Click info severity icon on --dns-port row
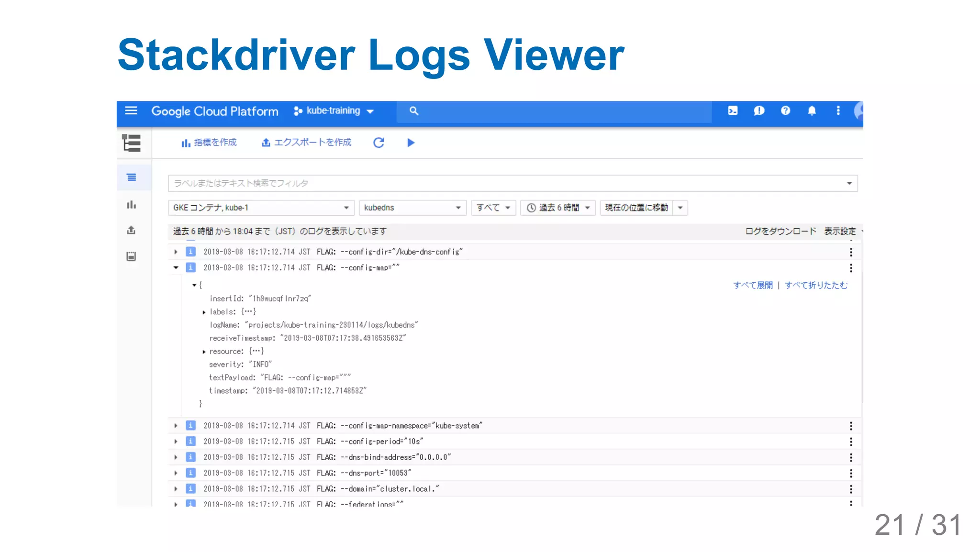Screen dimensions: 980x552 point(190,473)
